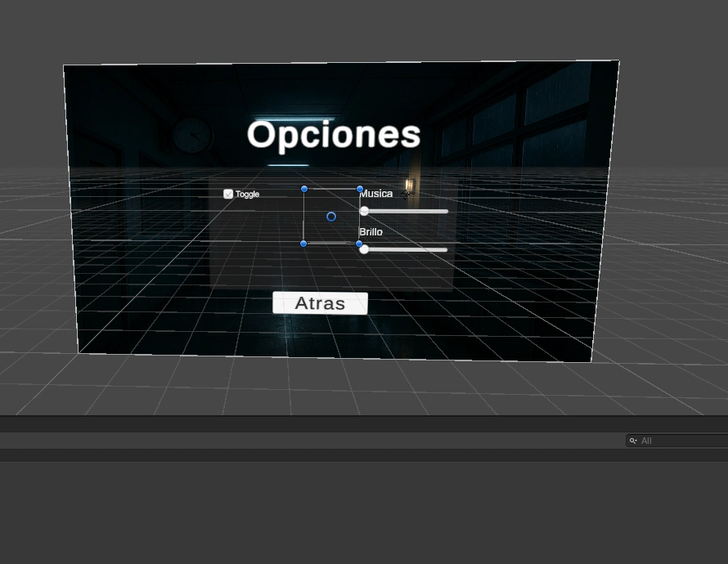Focus the All search field

coord(677,441)
